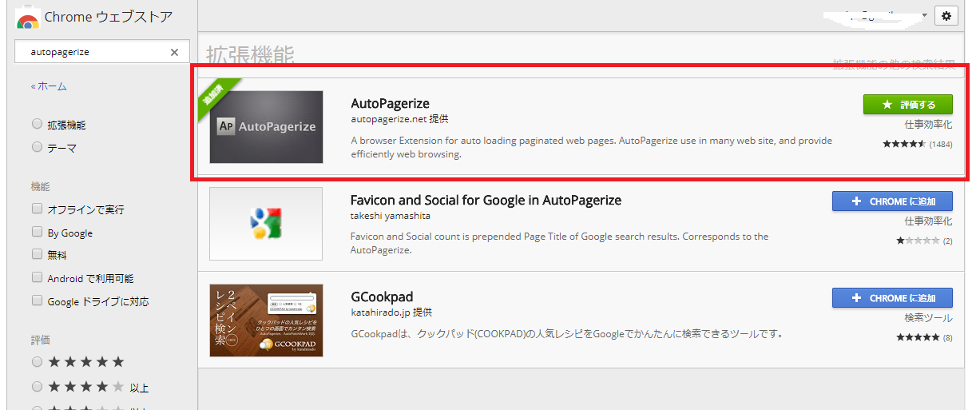Viewport: 980px width, 410px height.
Task: Select the テーマ radio button
Action: [x=37, y=147]
